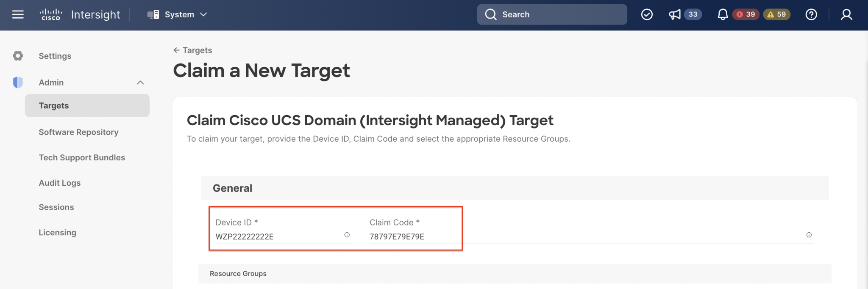Open Licensing in the sidebar
Viewport: 868px width, 289px height.
click(x=58, y=232)
